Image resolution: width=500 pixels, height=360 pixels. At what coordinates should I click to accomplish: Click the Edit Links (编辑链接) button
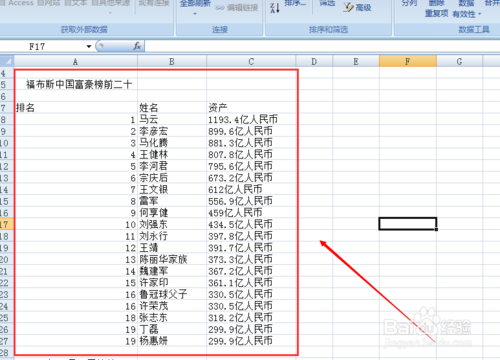(x=237, y=7)
